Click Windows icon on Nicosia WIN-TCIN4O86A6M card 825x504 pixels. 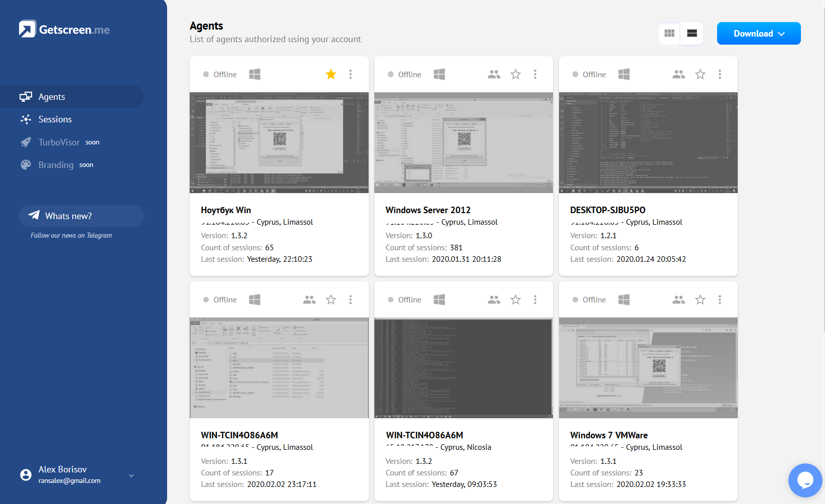tap(439, 299)
